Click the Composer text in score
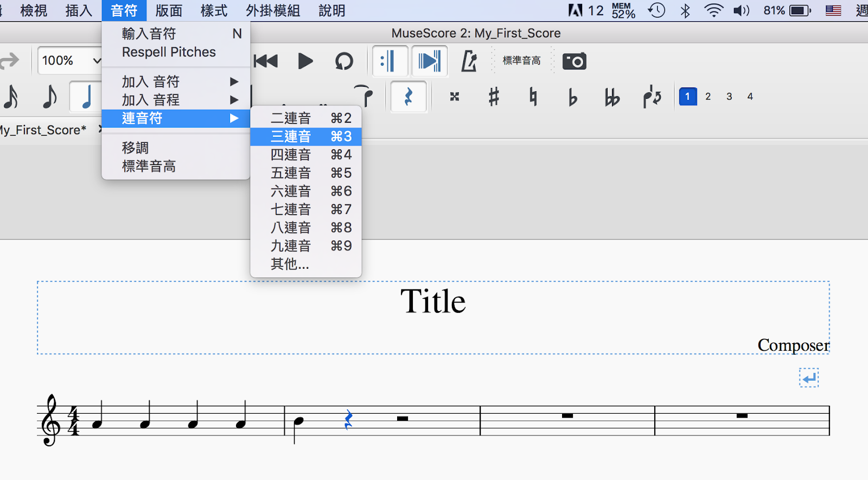 tap(794, 345)
